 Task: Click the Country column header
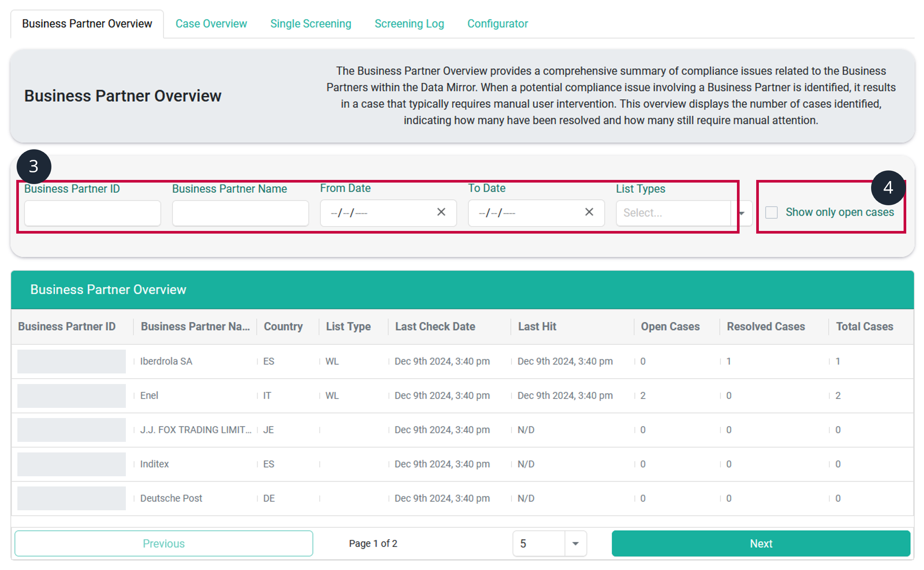pos(283,327)
